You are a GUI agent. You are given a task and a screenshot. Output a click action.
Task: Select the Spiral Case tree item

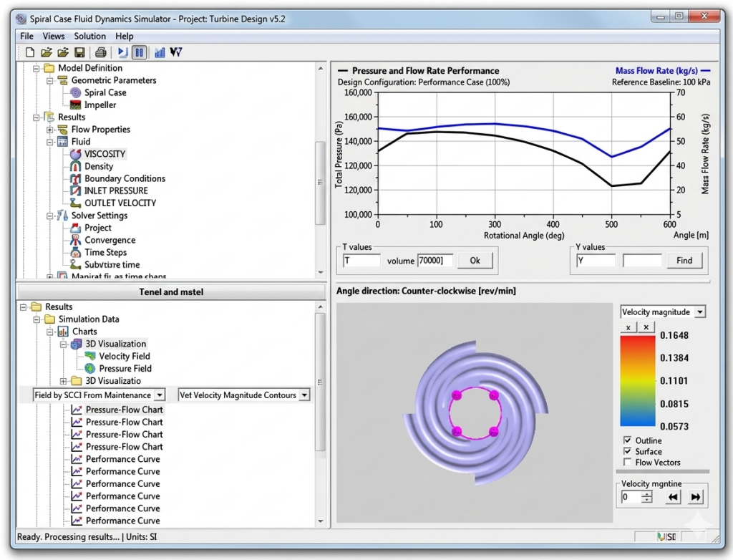[x=105, y=92]
